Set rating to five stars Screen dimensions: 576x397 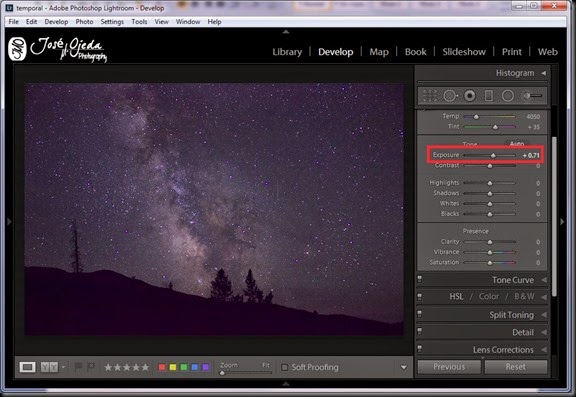[x=145, y=367]
